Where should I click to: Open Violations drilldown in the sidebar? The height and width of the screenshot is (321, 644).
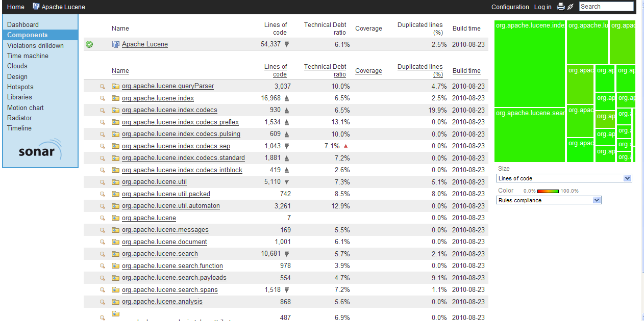coord(35,45)
